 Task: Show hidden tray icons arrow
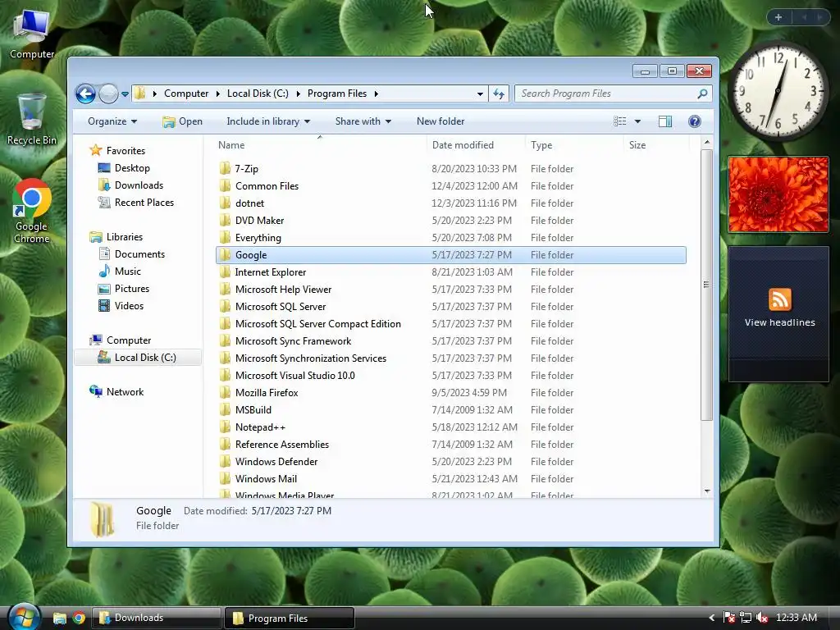[x=712, y=618]
